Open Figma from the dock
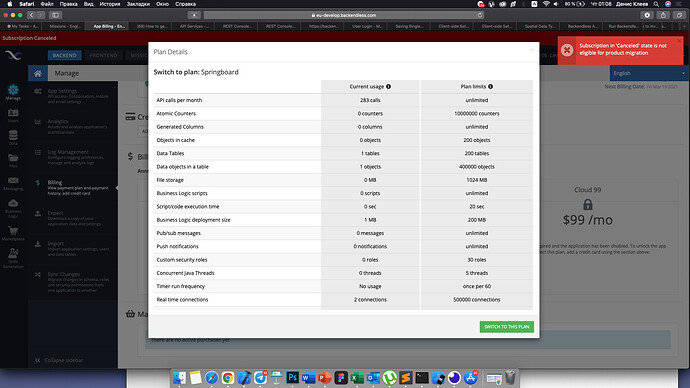 (x=341, y=378)
